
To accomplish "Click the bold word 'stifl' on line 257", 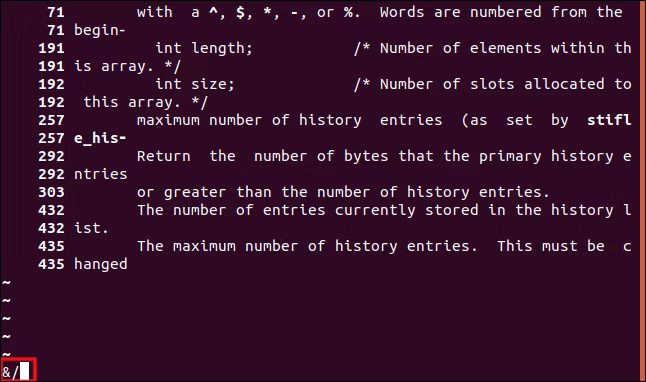I will click(609, 120).
